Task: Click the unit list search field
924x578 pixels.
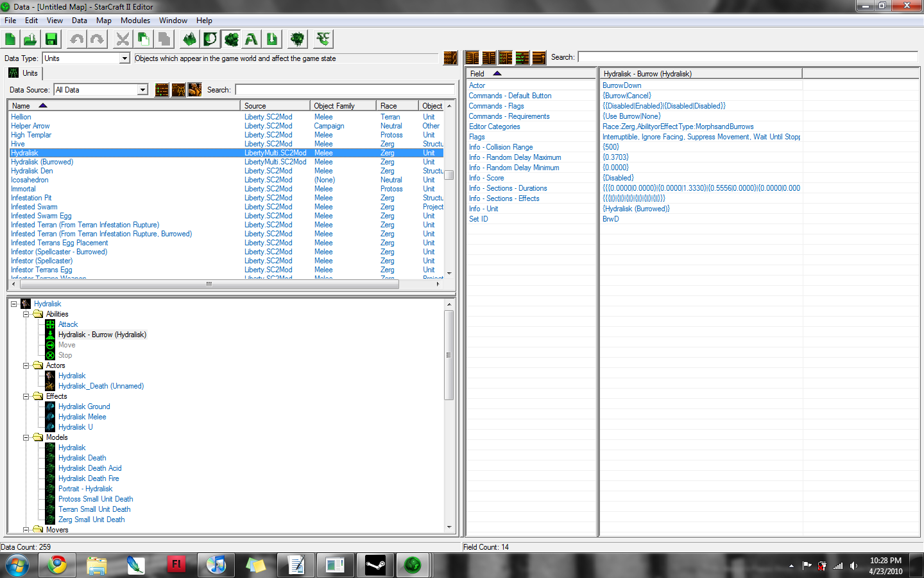Action: 345,90
